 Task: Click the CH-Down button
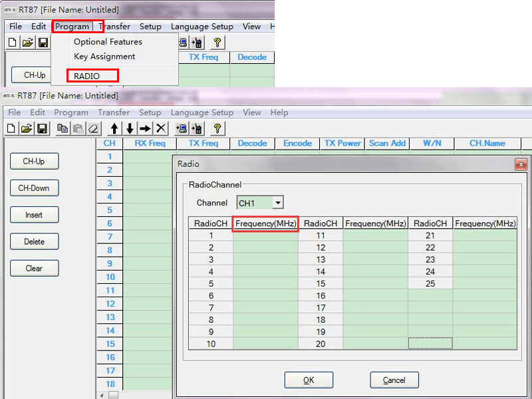(x=34, y=188)
